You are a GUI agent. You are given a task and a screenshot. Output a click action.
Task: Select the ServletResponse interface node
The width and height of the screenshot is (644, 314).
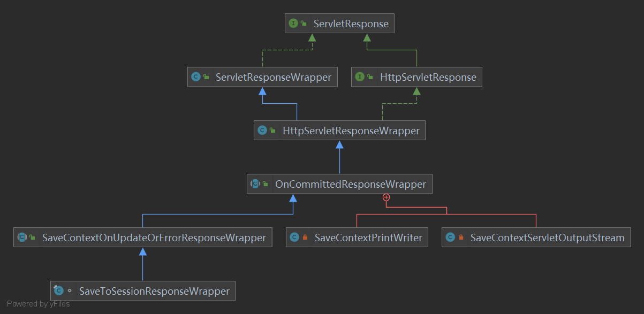339,24
